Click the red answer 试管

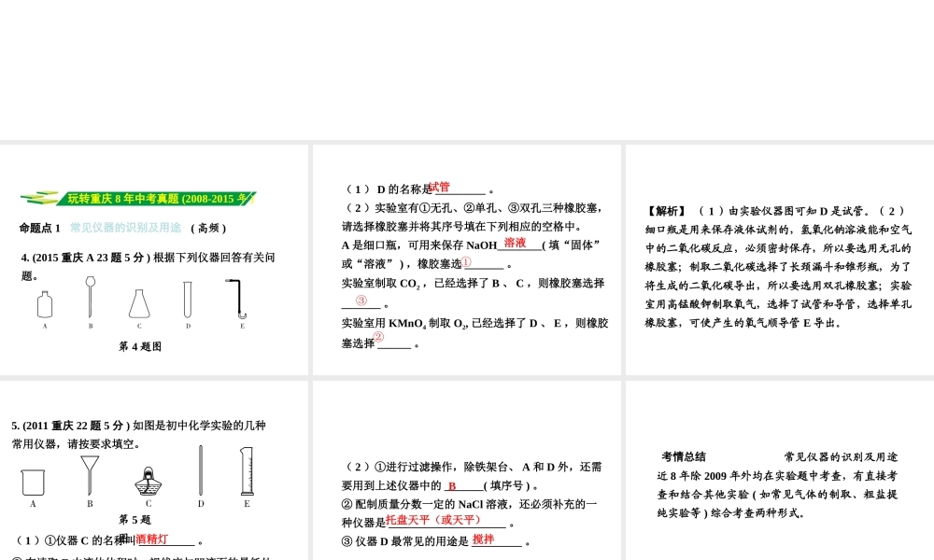pyautogui.click(x=440, y=187)
